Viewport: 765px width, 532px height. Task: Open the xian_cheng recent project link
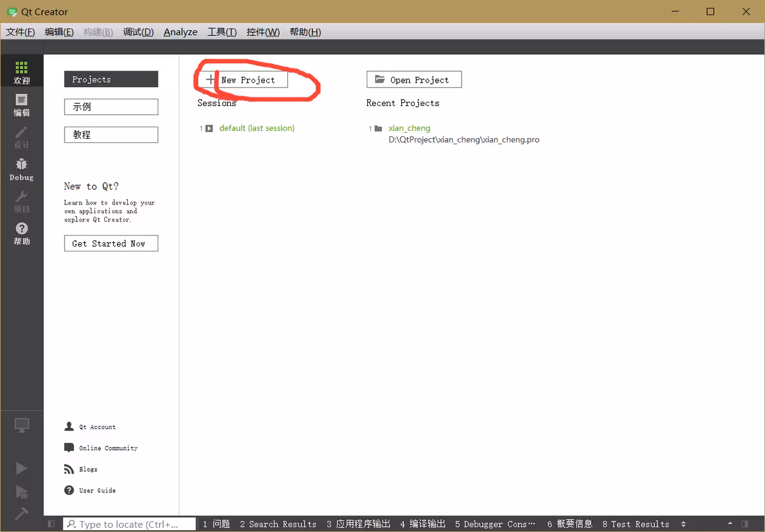point(409,128)
